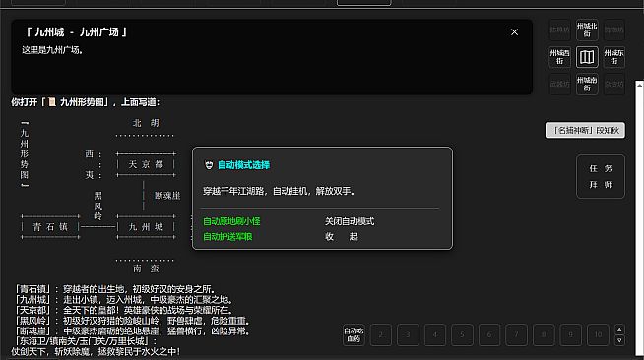
Task: Close the 九州城 - 九州广场 description panel
Action: (514, 32)
